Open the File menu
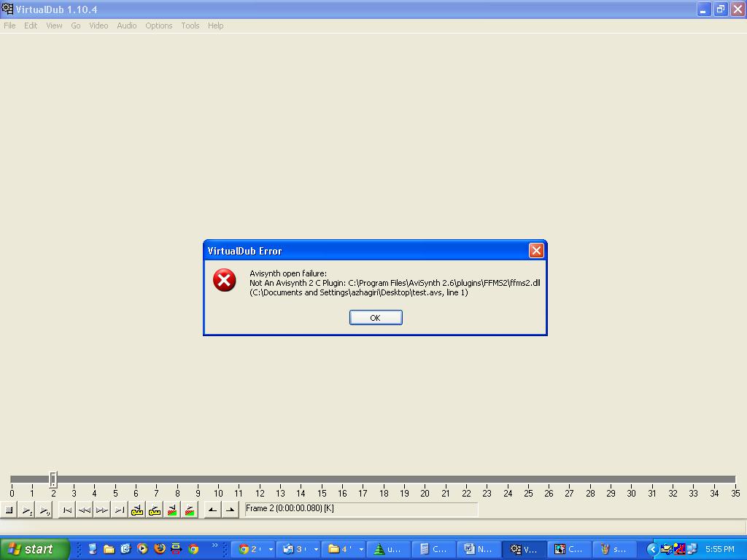747x560 pixels. point(9,26)
